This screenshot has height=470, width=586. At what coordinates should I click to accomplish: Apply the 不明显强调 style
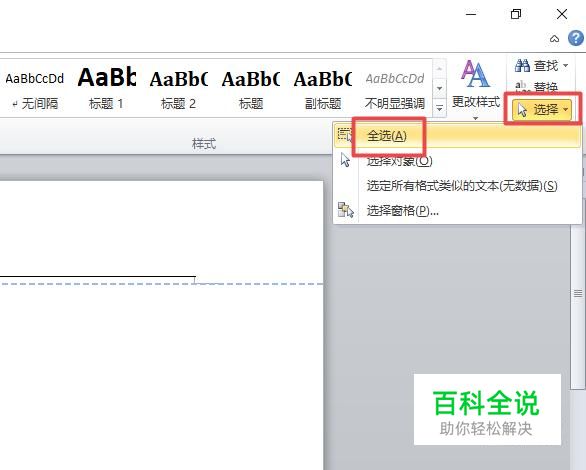click(x=395, y=89)
